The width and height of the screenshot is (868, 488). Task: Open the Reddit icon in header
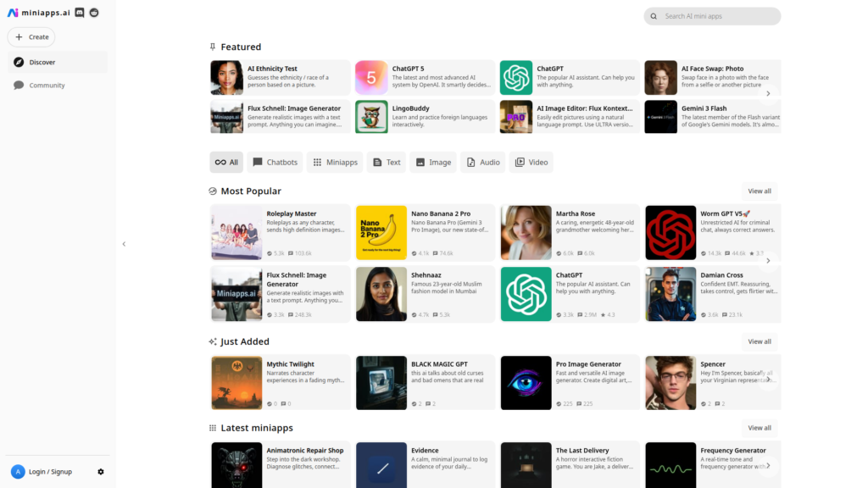[93, 13]
